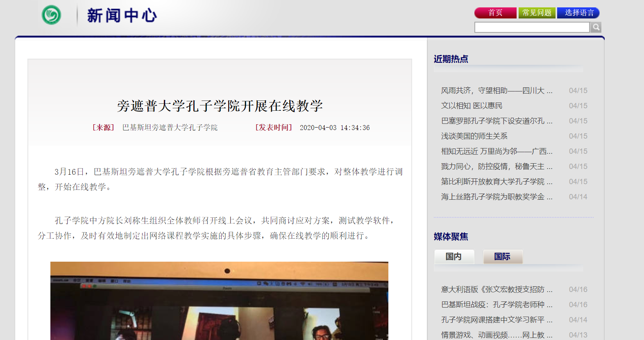Click the 04/14 date beside 海上丝路 article
Image resolution: width=644 pixels, height=340 pixels.
coord(578,197)
